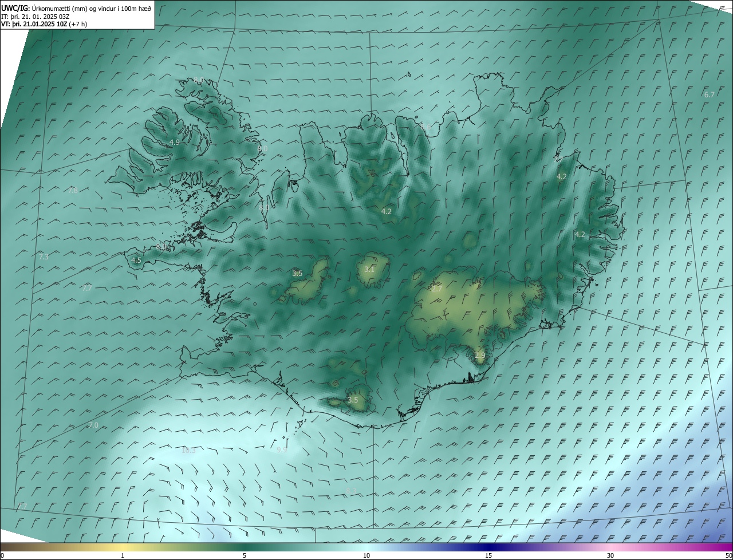Click the 1 tick label on the colorbar
This screenshot has height=560, width=733.
[123, 555]
